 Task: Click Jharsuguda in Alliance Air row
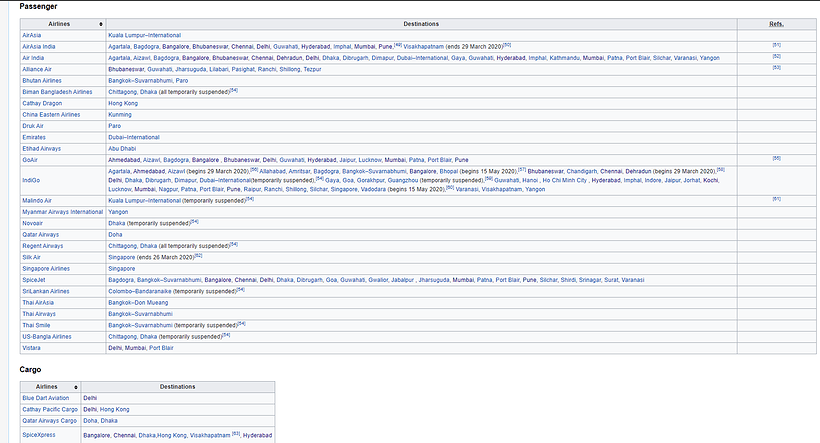[x=190, y=70]
